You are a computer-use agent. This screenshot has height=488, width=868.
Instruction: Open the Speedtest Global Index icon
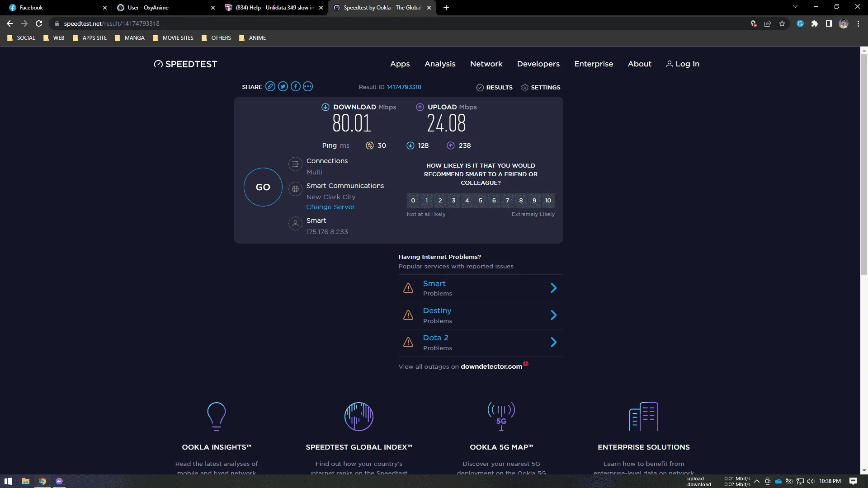(359, 417)
